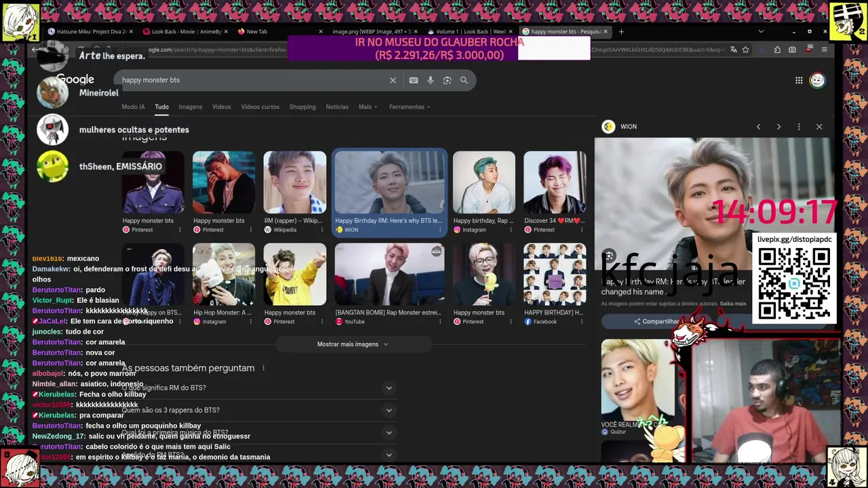Image resolution: width=868 pixels, height=488 pixels.
Task: Click the browser back arrow
Action: click(35, 49)
